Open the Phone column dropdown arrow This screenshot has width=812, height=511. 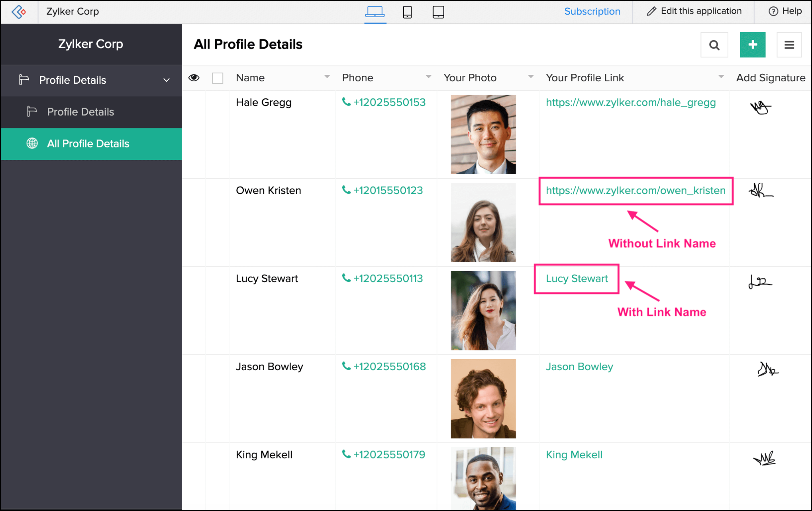428,77
